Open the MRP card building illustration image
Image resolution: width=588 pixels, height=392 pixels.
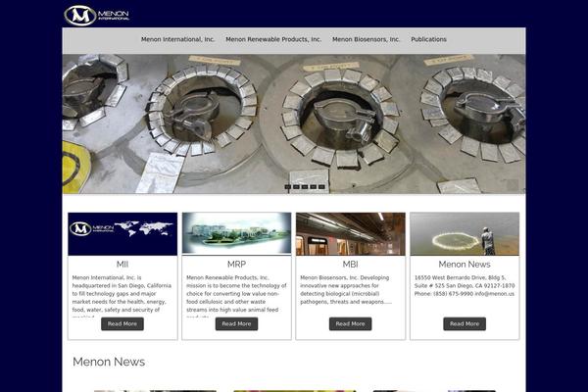pos(236,233)
